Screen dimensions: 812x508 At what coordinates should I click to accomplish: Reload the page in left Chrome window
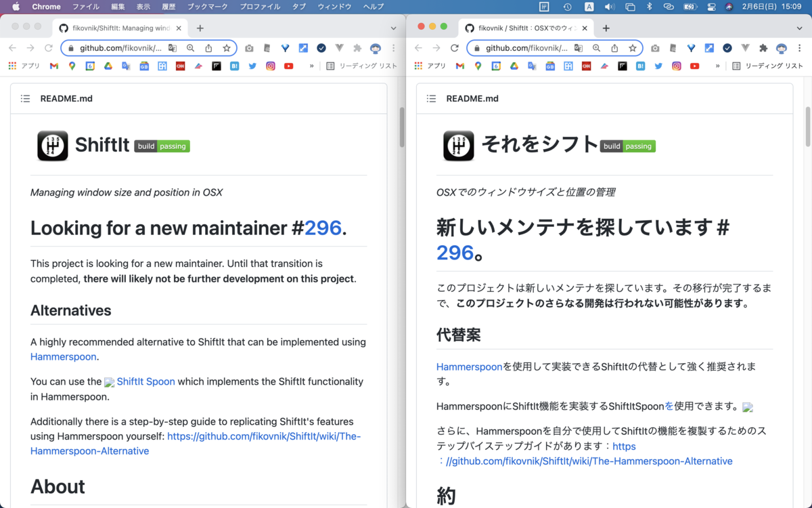click(49, 48)
